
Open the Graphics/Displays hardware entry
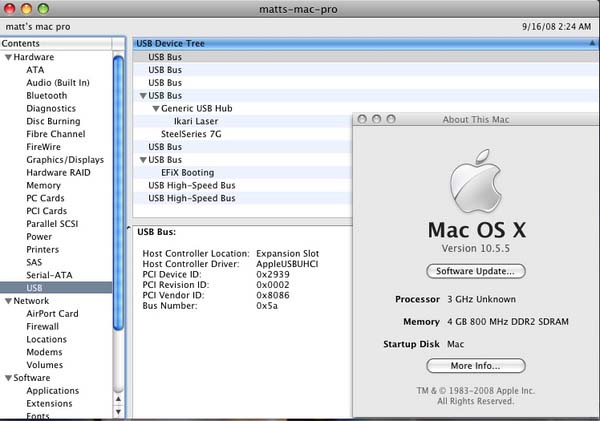pos(64,160)
